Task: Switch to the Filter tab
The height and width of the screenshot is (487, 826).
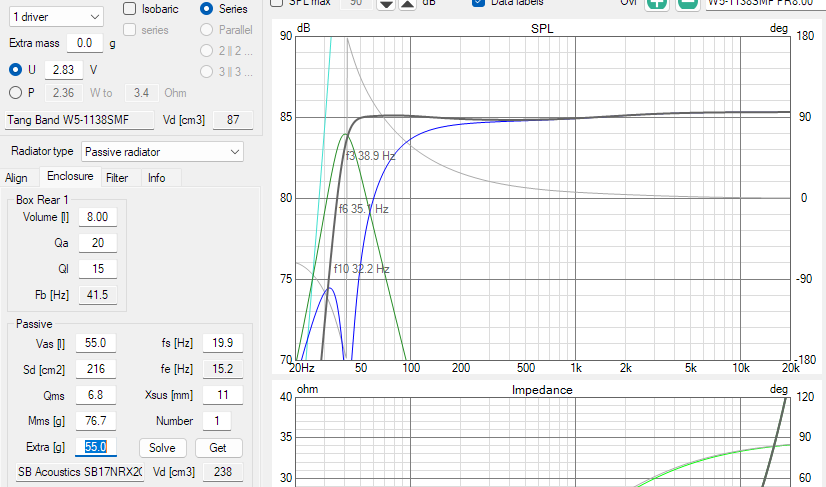Action: point(117,178)
